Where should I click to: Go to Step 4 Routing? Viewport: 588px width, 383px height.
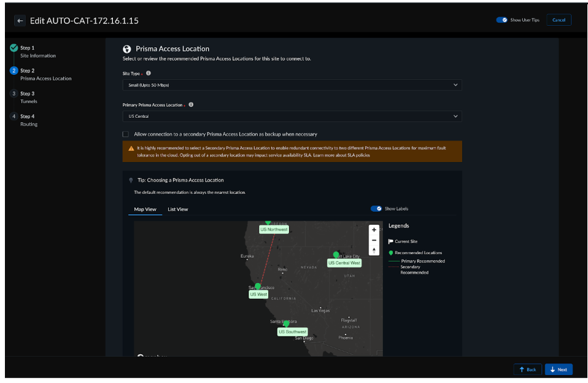tap(29, 120)
